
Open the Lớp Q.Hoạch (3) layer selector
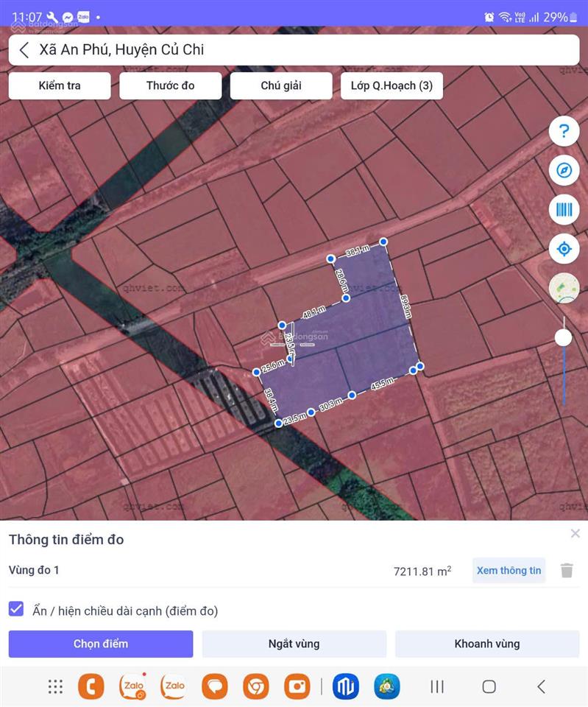[x=392, y=85]
